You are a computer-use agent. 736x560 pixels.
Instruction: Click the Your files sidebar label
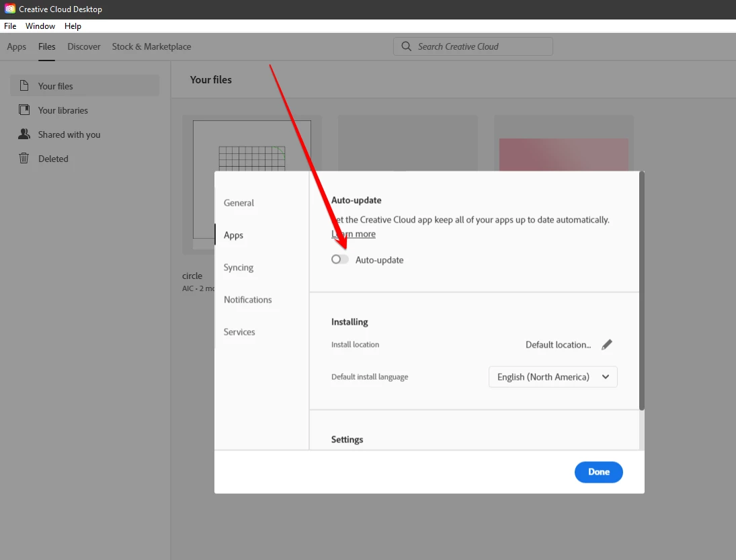click(x=55, y=86)
